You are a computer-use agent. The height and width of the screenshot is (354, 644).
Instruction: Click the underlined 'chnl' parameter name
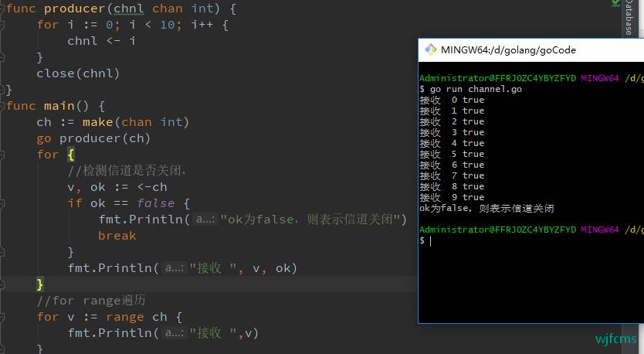click(129, 9)
